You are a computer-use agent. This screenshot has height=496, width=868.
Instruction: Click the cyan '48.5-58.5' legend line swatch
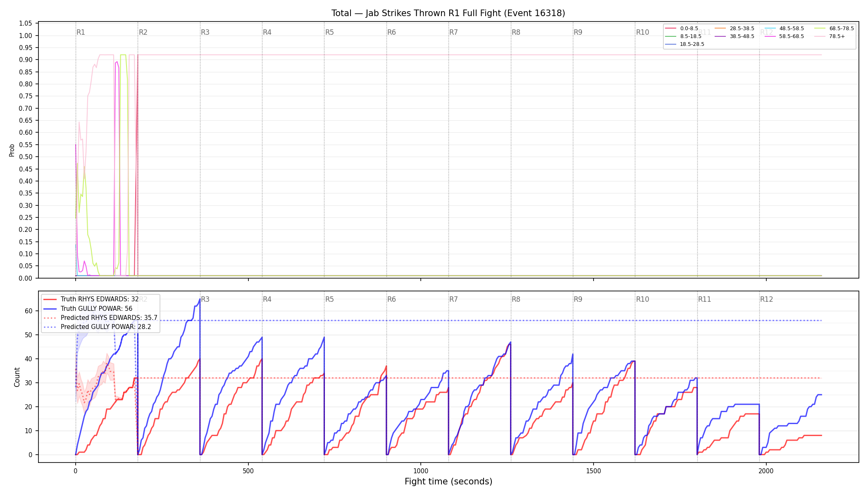tap(770, 29)
